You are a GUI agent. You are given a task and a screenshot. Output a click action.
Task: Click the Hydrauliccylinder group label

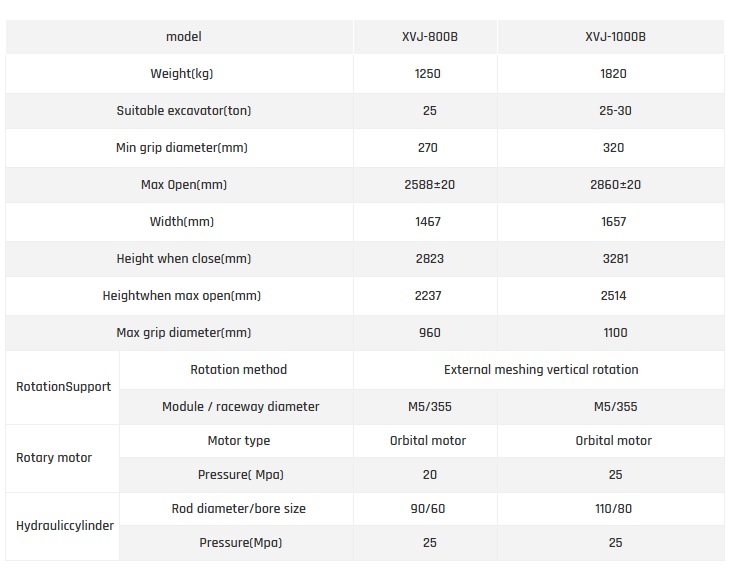tap(65, 525)
